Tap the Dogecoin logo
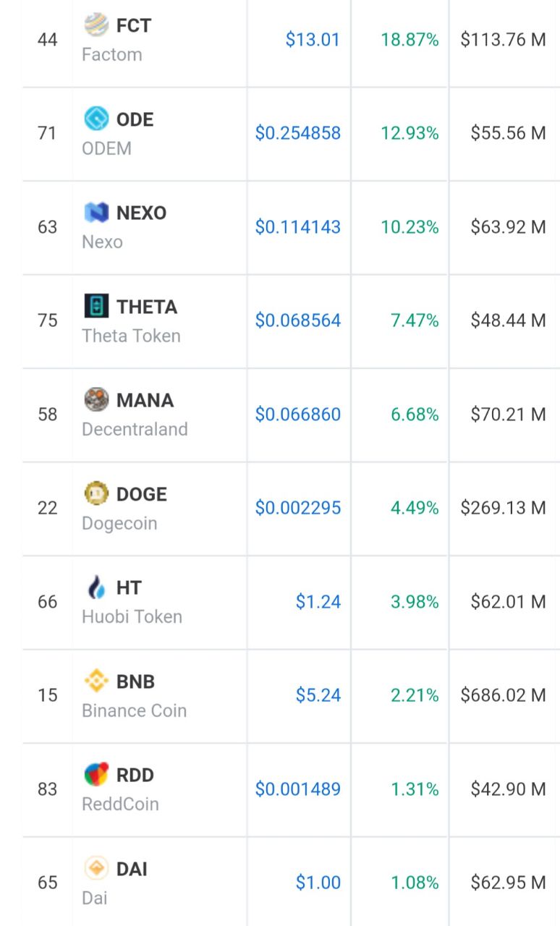 96,493
